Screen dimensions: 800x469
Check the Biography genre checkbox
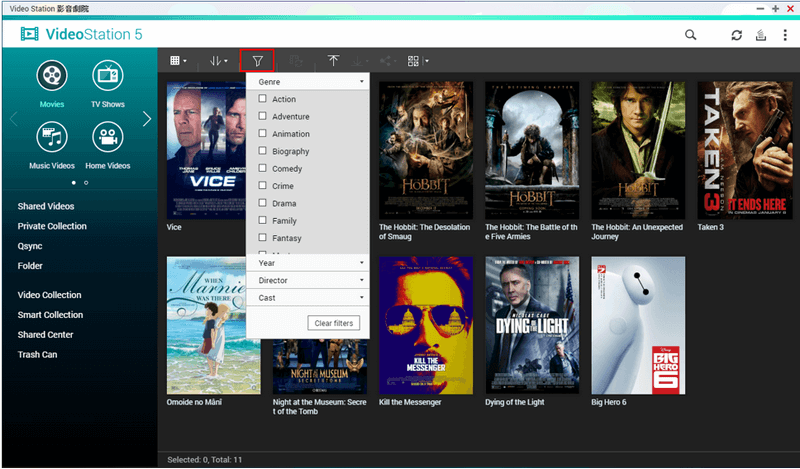click(x=262, y=151)
